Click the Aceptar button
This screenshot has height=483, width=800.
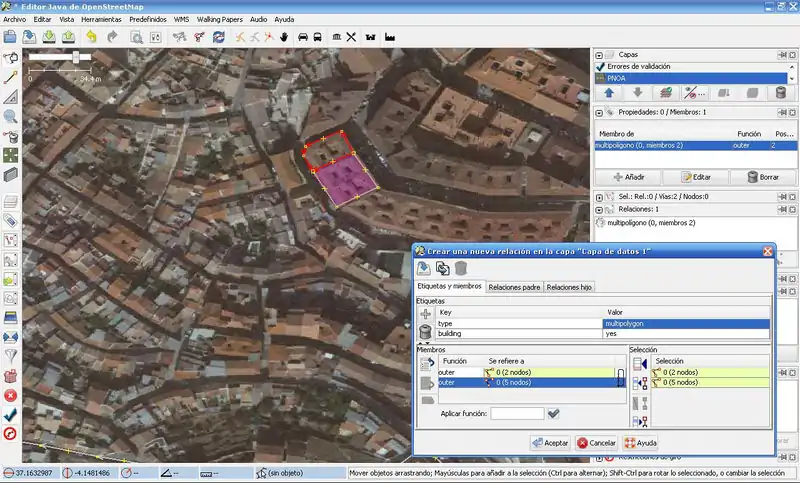coord(551,442)
